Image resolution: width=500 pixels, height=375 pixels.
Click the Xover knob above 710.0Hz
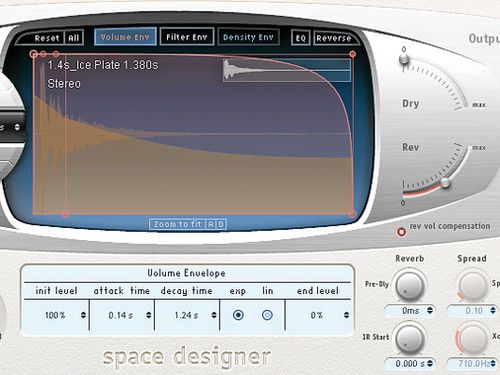[x=472, y=338]
